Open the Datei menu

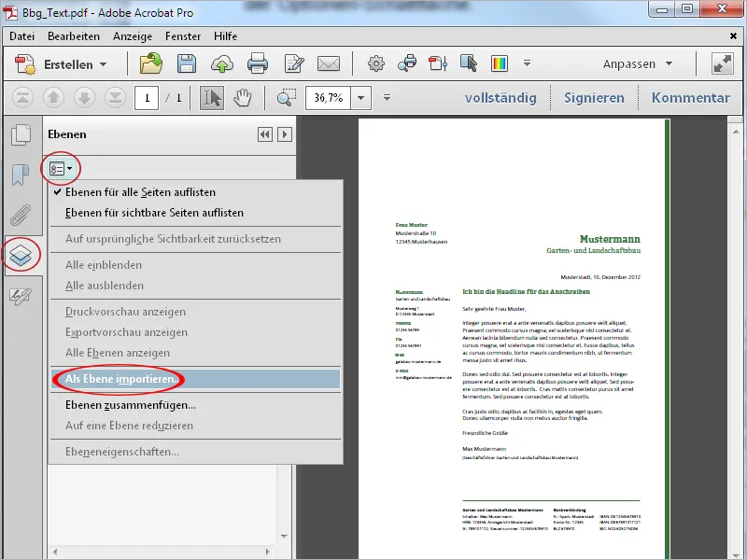pos(21,36)
